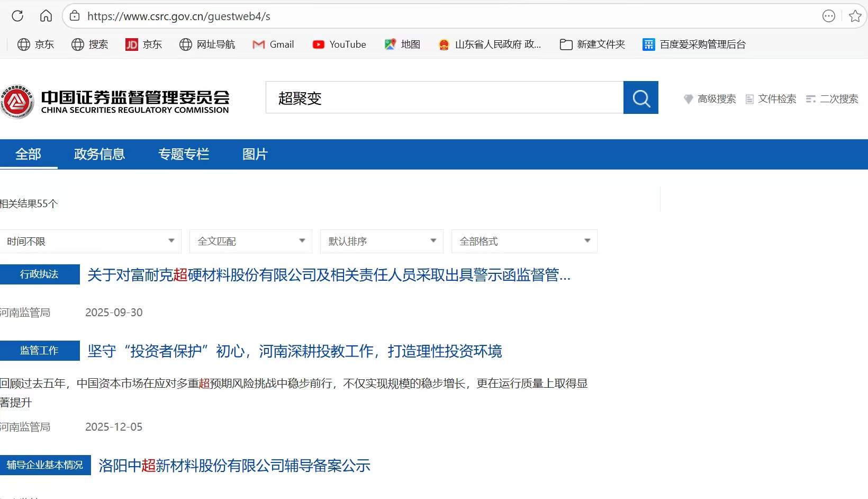This screenshot has height=499, width=868.
Task: Click the date 2025-12-05
Action: (x=114, y=427)
